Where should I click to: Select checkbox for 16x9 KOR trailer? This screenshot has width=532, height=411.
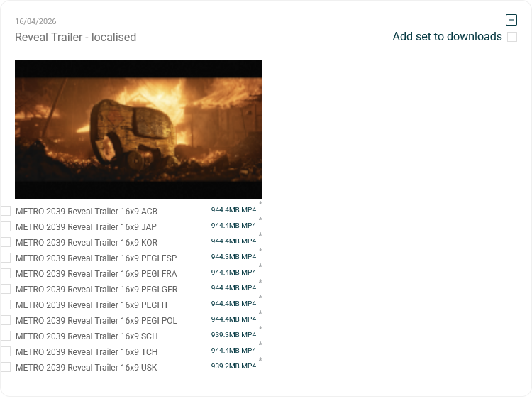[6, 242]
